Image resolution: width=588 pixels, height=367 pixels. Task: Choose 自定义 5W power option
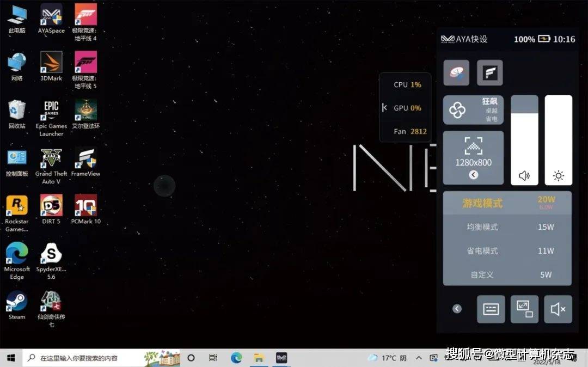[507, 274]
